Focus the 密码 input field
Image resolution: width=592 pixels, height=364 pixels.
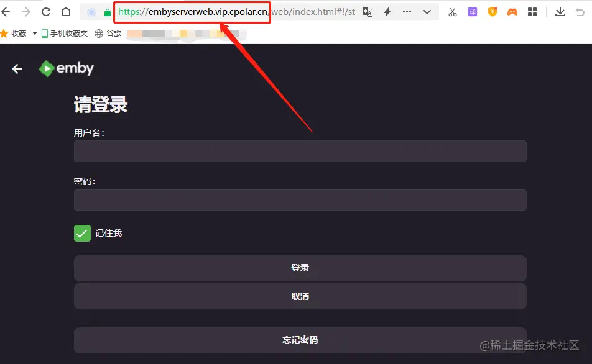pyautogui.click(x=300, y=200)
